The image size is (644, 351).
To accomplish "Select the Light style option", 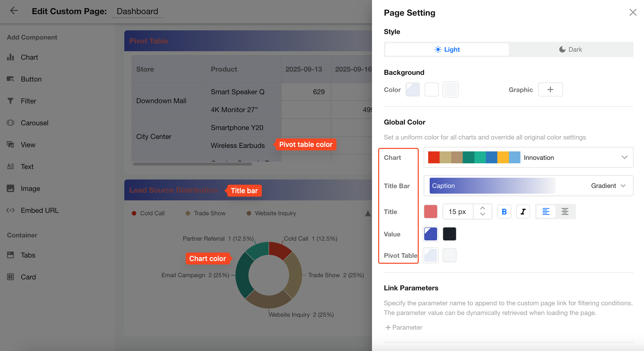I will pyautogui.click(x=447, y=49).
